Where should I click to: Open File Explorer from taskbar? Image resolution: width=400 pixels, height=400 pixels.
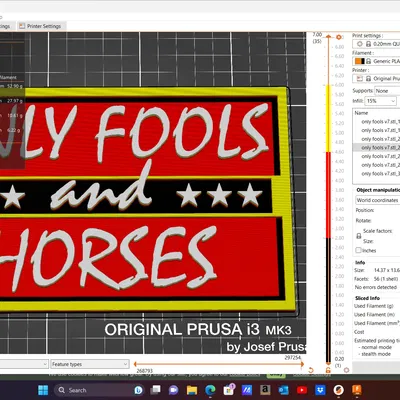tap(192, 390)
